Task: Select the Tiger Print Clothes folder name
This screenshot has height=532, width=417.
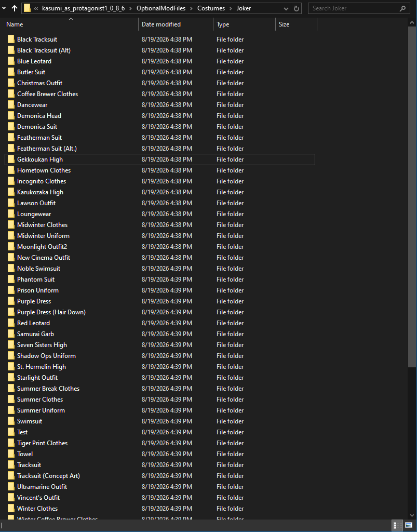Action: [43, 443]
